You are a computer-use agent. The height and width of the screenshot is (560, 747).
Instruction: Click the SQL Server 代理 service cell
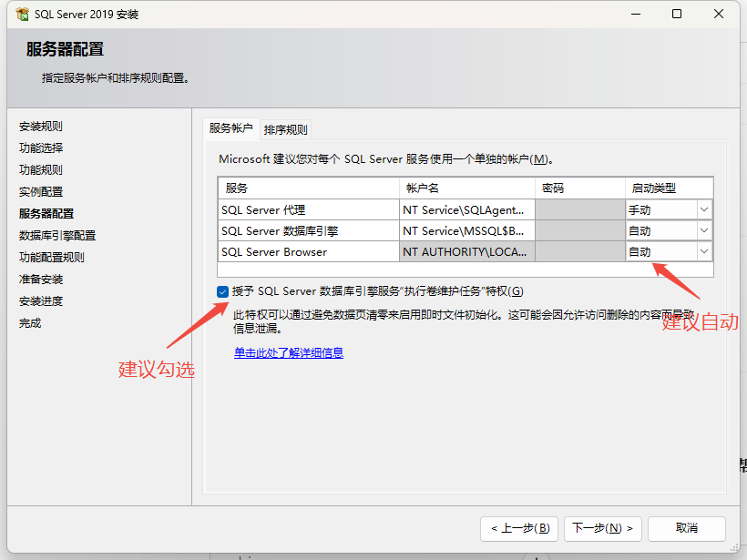tap(309, 210)
